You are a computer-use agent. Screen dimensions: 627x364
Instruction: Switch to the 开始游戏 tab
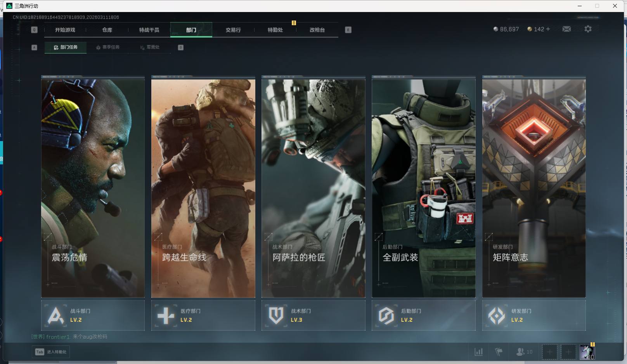[65, 30]
